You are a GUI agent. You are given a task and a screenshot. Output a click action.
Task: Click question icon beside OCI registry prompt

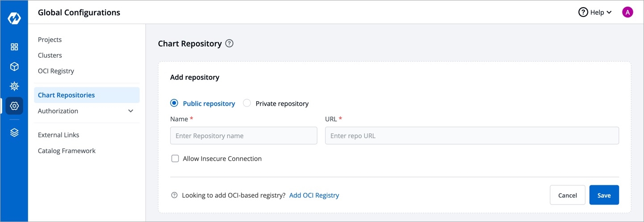[175, 195]
